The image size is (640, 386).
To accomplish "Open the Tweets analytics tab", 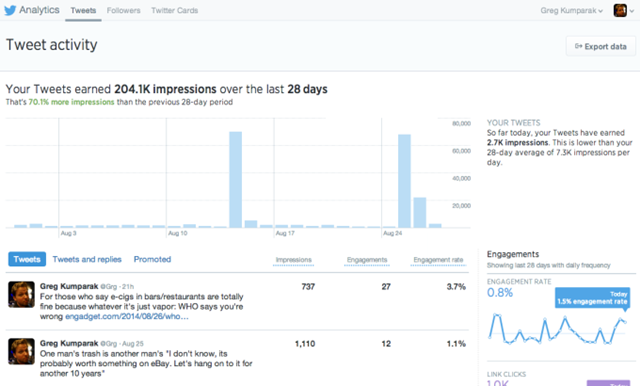I will [83, 11].
